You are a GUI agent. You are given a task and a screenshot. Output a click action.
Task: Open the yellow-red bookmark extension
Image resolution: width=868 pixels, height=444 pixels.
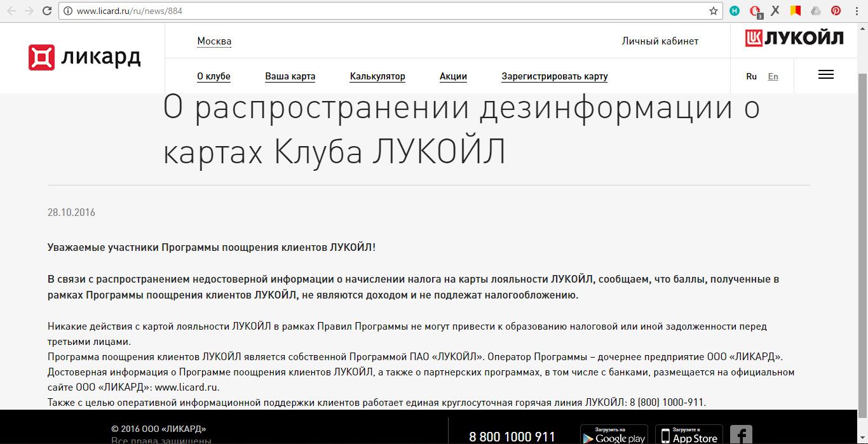(x=795, y=11)
